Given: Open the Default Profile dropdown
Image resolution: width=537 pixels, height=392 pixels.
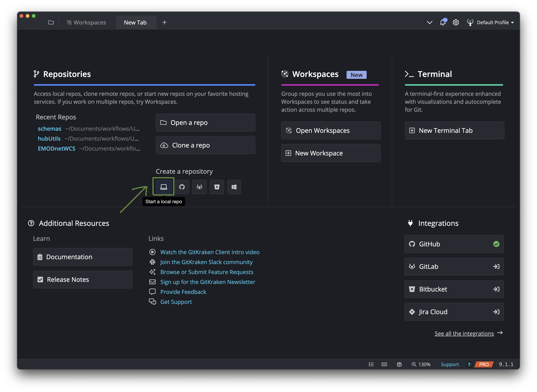Looking at the screenshot, I should (495, 22).
